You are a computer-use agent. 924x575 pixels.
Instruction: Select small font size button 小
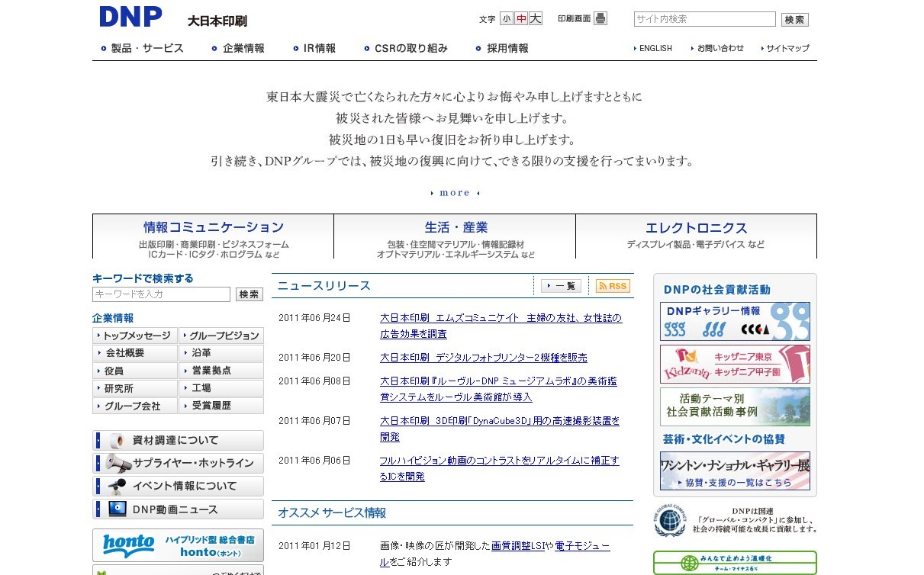coord(507,19)
